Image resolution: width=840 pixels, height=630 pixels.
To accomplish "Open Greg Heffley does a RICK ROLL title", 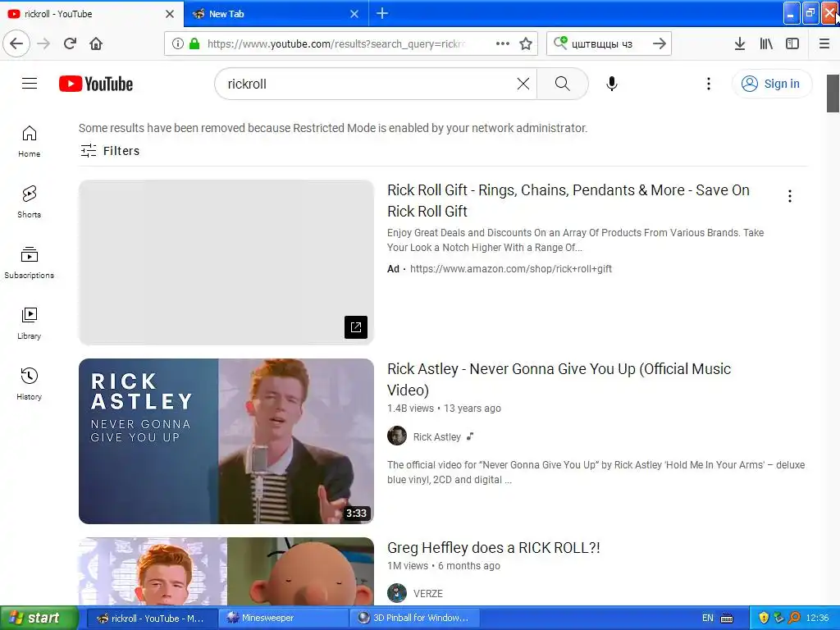I will click(493, 548).
